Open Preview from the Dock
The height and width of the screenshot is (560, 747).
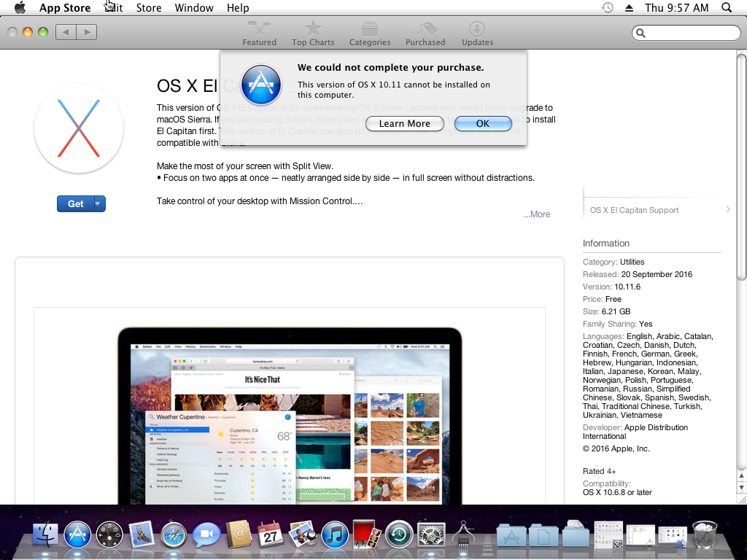click(x=303, y=534)
